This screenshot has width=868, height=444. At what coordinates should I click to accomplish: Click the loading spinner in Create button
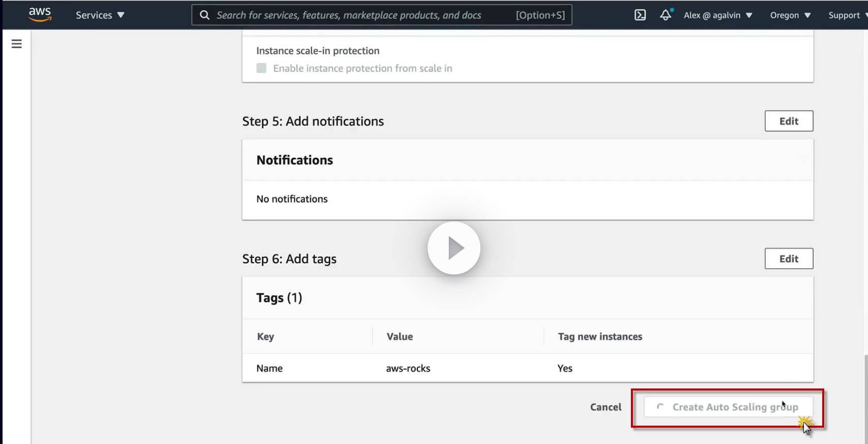[660, 407]
